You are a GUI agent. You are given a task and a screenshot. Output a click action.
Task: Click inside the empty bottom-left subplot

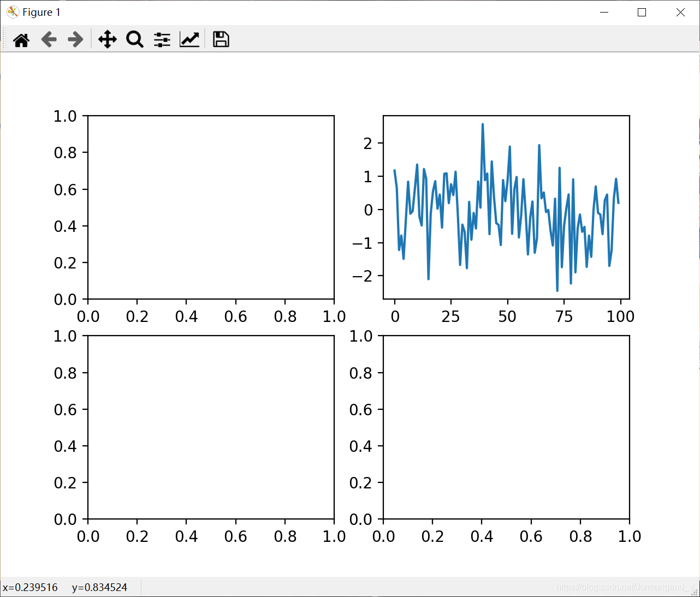click(x=211, y=427)
